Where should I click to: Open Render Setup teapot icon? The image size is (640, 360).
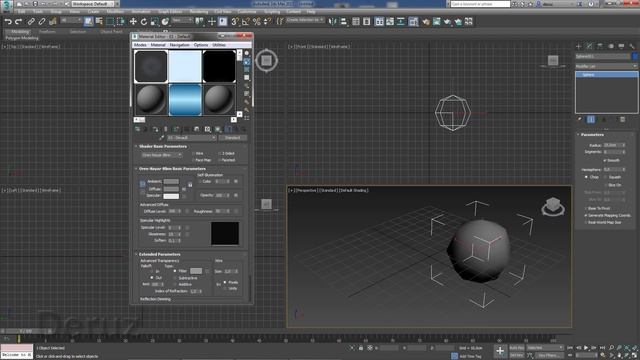tap(426, 22)
